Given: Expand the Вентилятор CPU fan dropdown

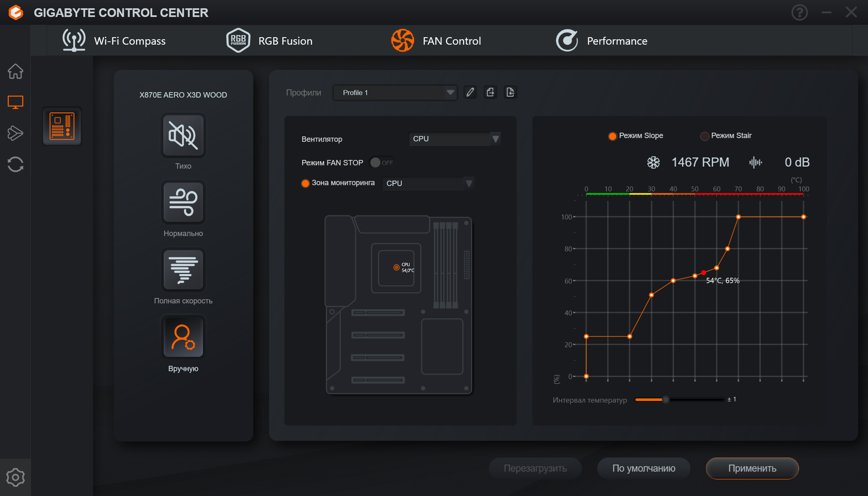Looking at the screenshot, I should 454,139.
